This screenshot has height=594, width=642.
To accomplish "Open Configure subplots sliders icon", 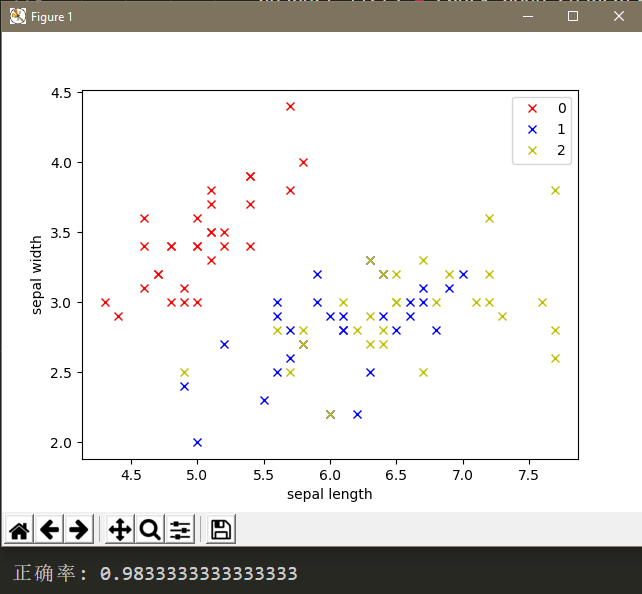I will 180,530.
